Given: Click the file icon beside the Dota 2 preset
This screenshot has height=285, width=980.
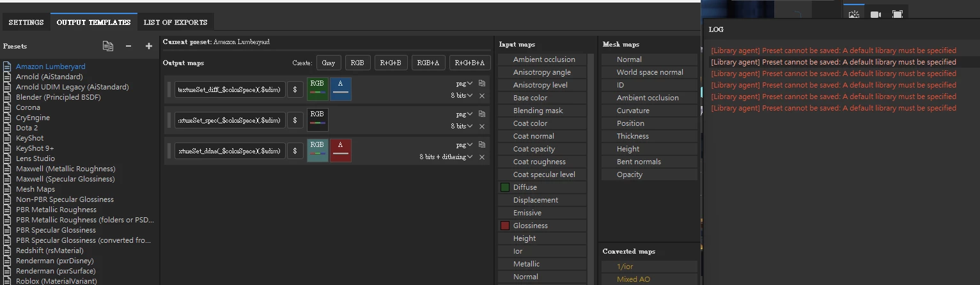Looking at the screenshot, I should [8, 128].
